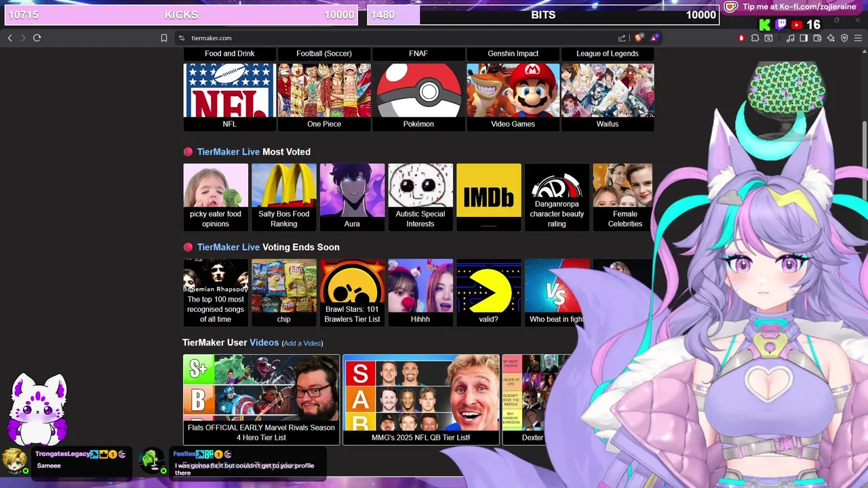Image resolution: width=868 pixels, height=488 pixels.
Task: Open the Genshin Impact category
Action: click(513, 54)
